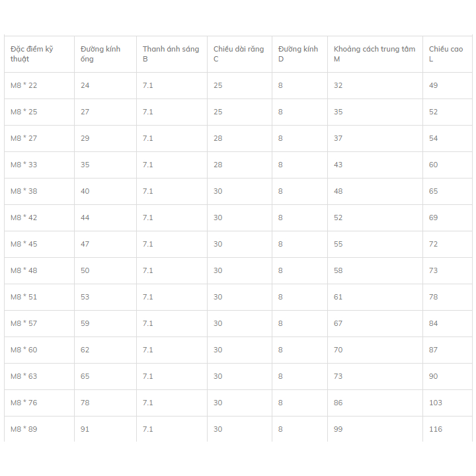
Task: Click the 'M8 * 45' specification cell
Action: (x=24, y=244)
